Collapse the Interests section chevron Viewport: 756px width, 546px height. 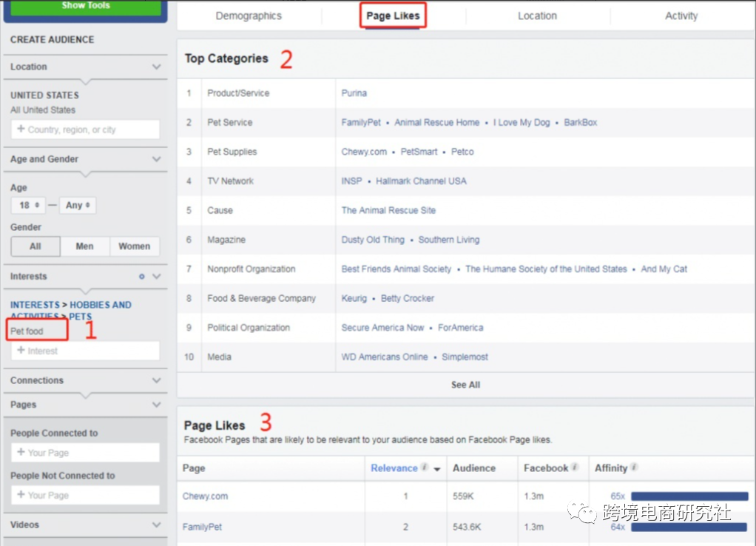tap(156, 277)
